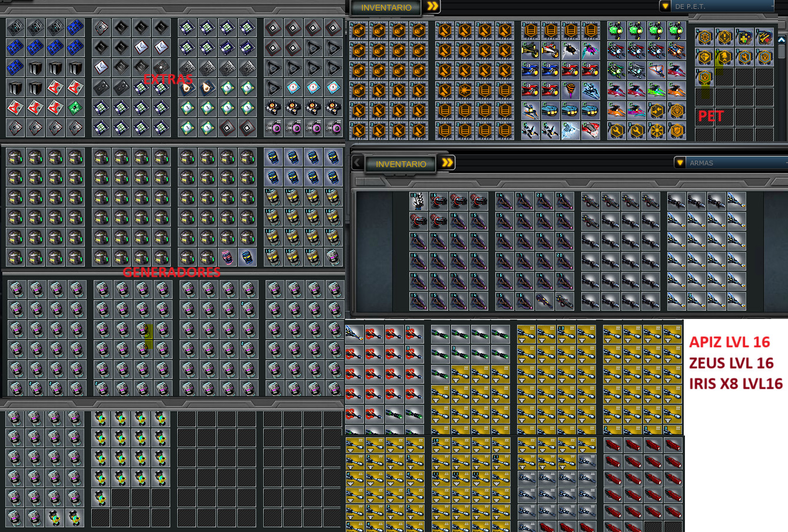The width and height of the screenshot is (788, 532).
Task: Select the black spiked drone design
Action: pyautogui.click(x=571, y=50)
